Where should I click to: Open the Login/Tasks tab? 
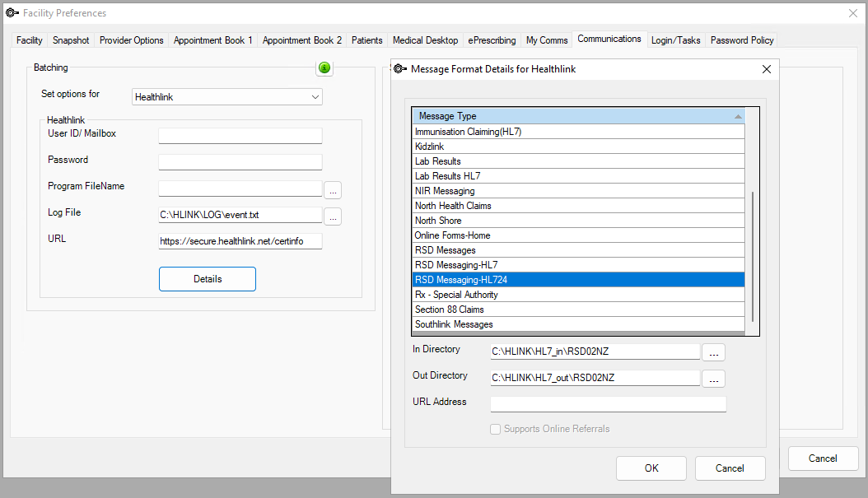pyautogui.click(x=676, y=40)
